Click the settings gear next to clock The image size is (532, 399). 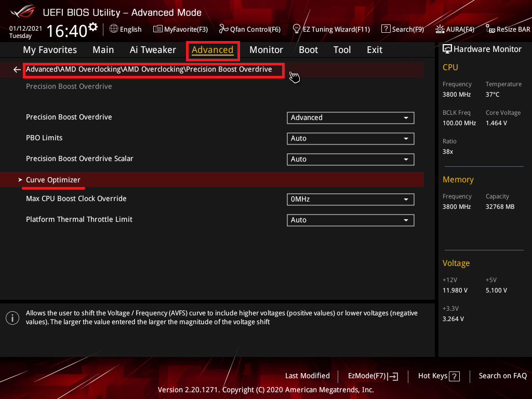[93, 27]
